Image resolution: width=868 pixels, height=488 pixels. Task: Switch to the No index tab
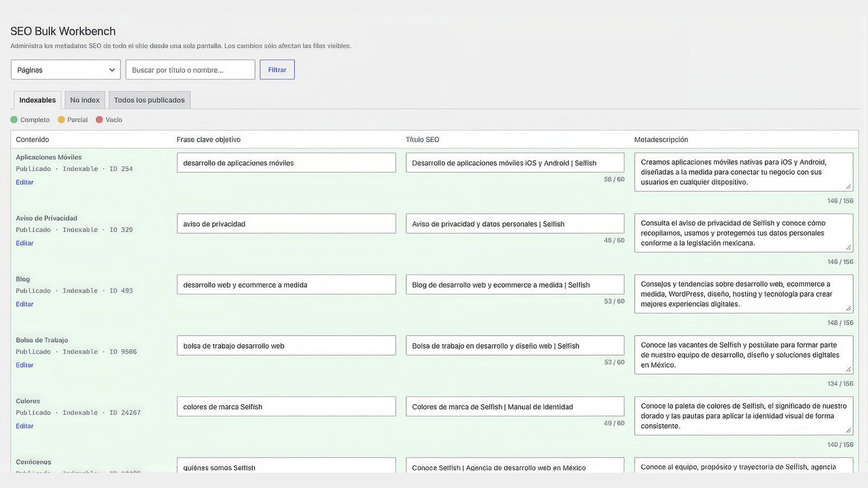coord(85,100)
